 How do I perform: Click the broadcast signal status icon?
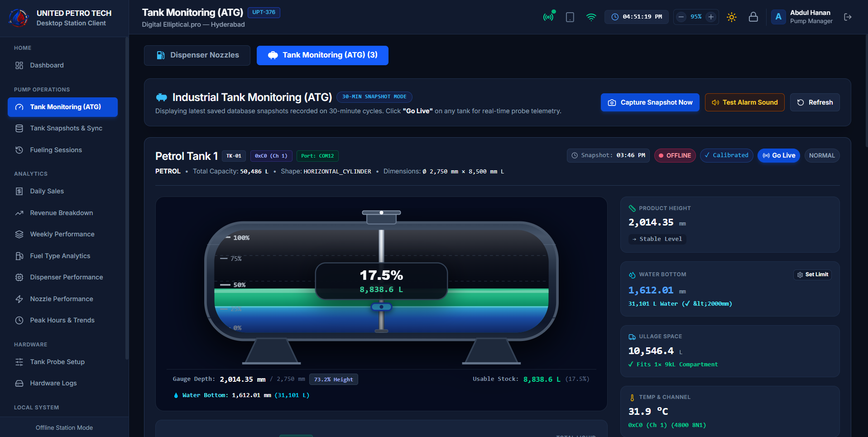tap(548, 17)
